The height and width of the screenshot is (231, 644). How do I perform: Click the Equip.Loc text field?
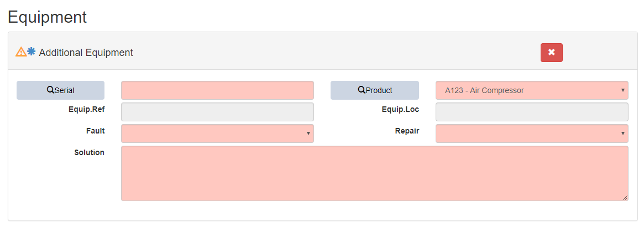coord(532,112)
